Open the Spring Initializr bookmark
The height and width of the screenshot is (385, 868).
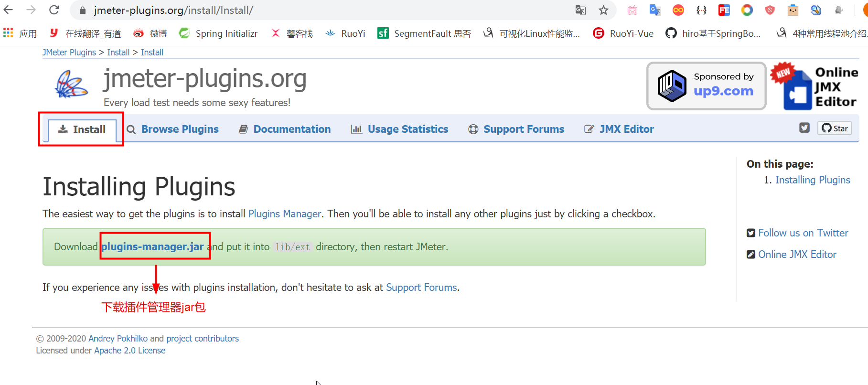(x=218, y=33)
